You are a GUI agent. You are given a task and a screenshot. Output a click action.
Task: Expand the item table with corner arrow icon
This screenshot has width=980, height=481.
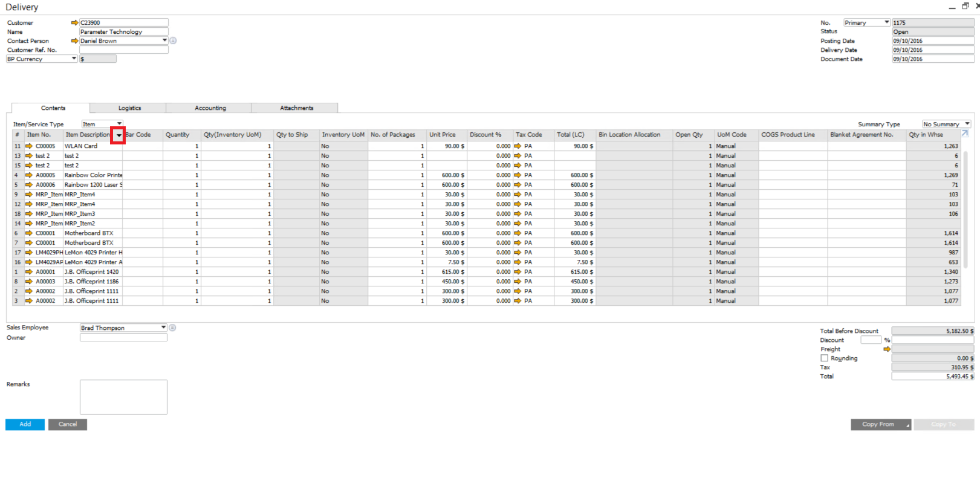[x=965, y=134]
